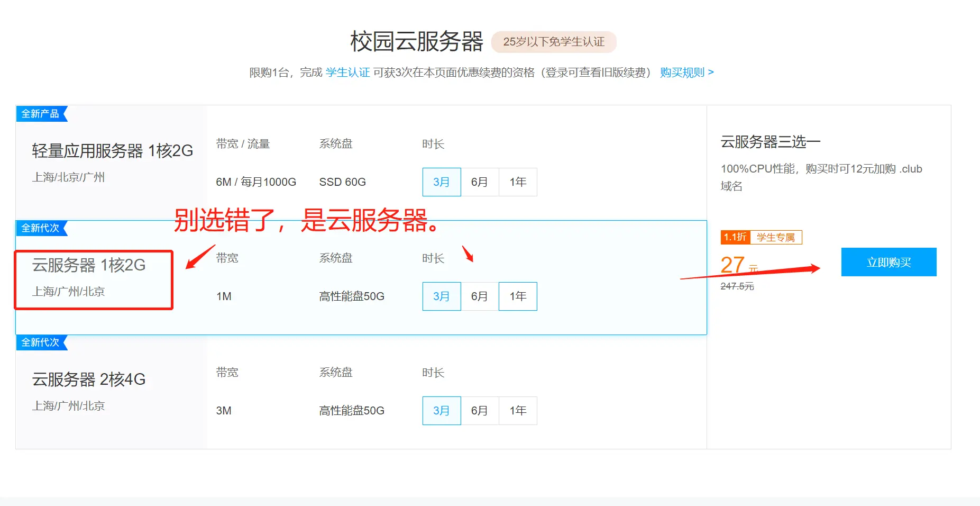The width and height of the screenshot is (980, 506).
Task: Choose the 云服务器 2核4G product row
Action: [x=361, y=392]
